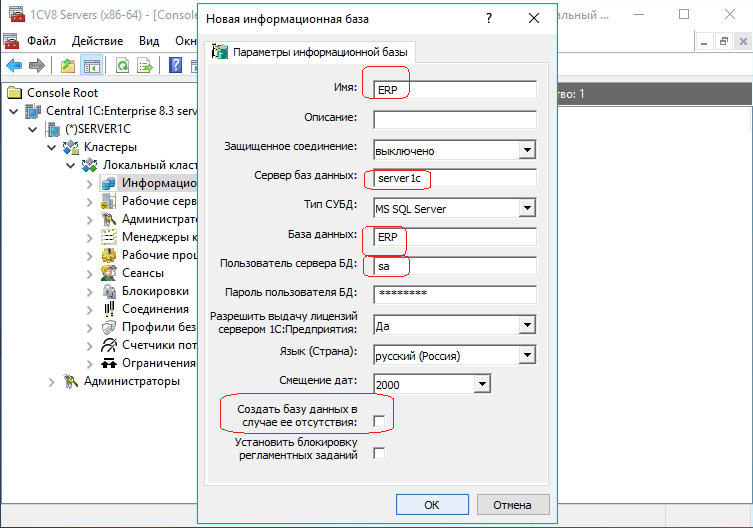
Task: Click the inner MDI restore window button
Action: point(724,42)
